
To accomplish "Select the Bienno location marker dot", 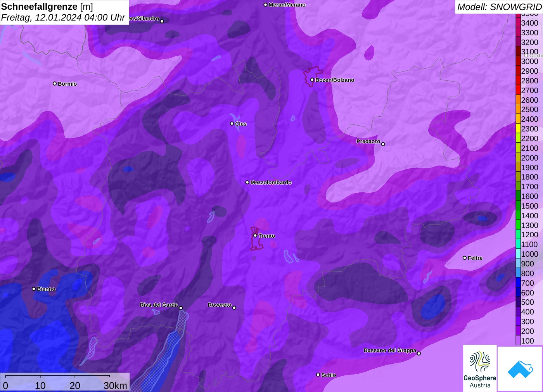I will point(34,289).
